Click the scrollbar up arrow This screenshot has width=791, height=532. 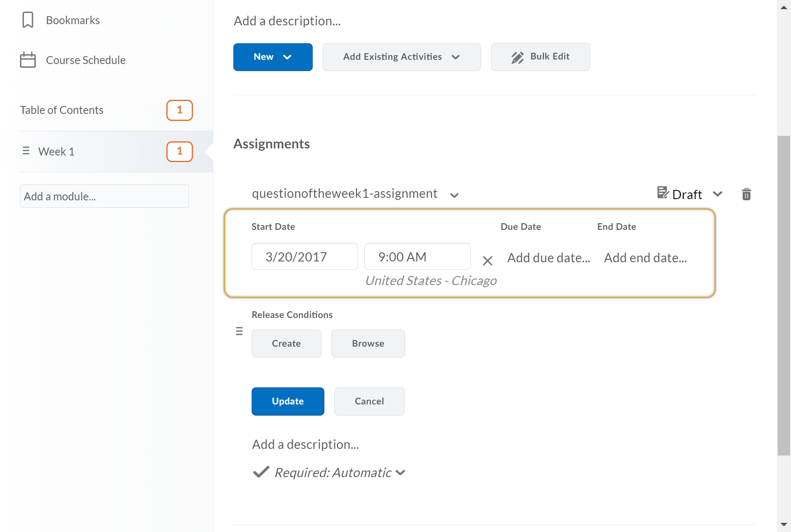point(784,7)
